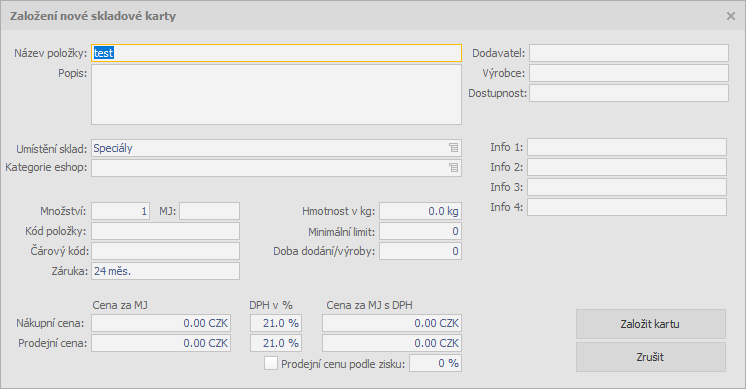Click the MJ unit field
This screenshot has width=746, height=389.
[209, 211]
